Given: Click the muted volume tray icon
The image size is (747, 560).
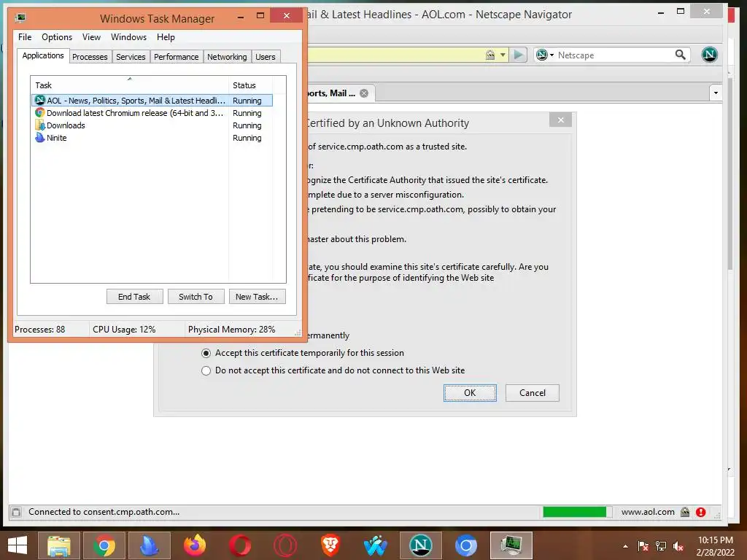Looking at the screenshot, I should [679, 546].
